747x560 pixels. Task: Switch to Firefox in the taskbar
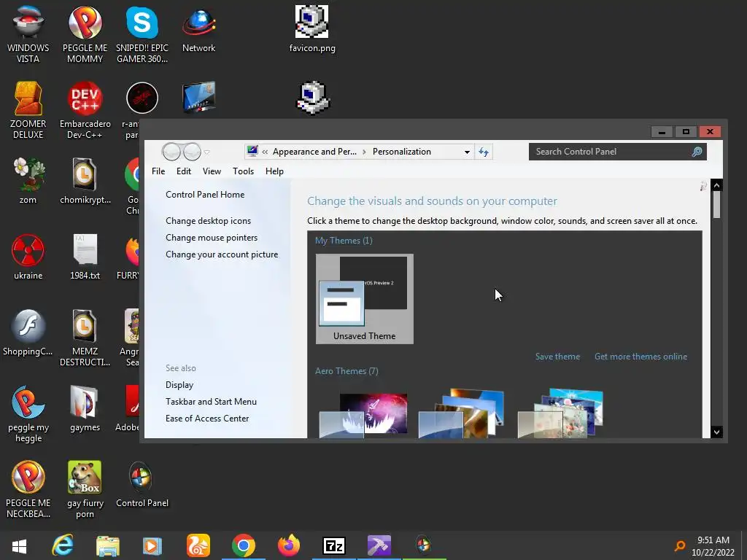click(x=289, y=545)
